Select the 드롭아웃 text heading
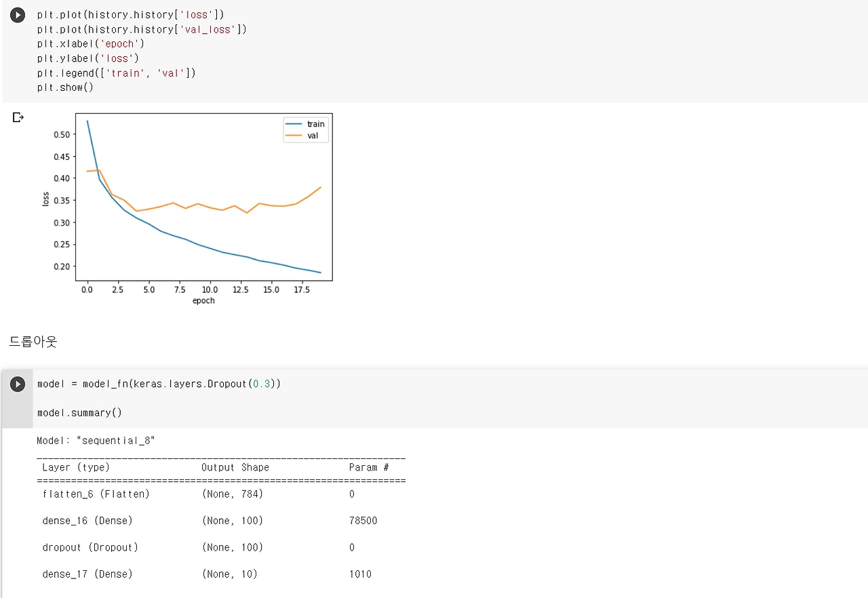The height and width of the screenshot is (598, 868). [x=33, y=342]
